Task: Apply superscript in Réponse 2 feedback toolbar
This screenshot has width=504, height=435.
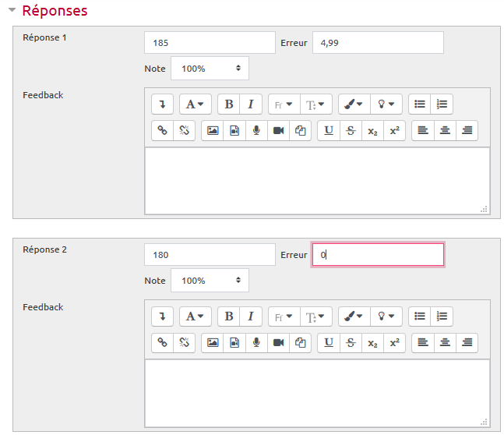Action: pos(394,342)
